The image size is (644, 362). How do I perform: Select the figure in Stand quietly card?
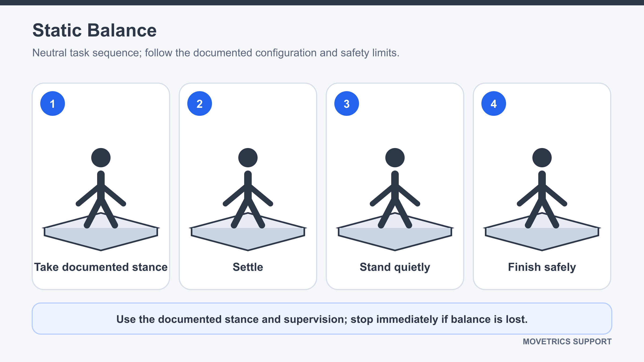395,188
